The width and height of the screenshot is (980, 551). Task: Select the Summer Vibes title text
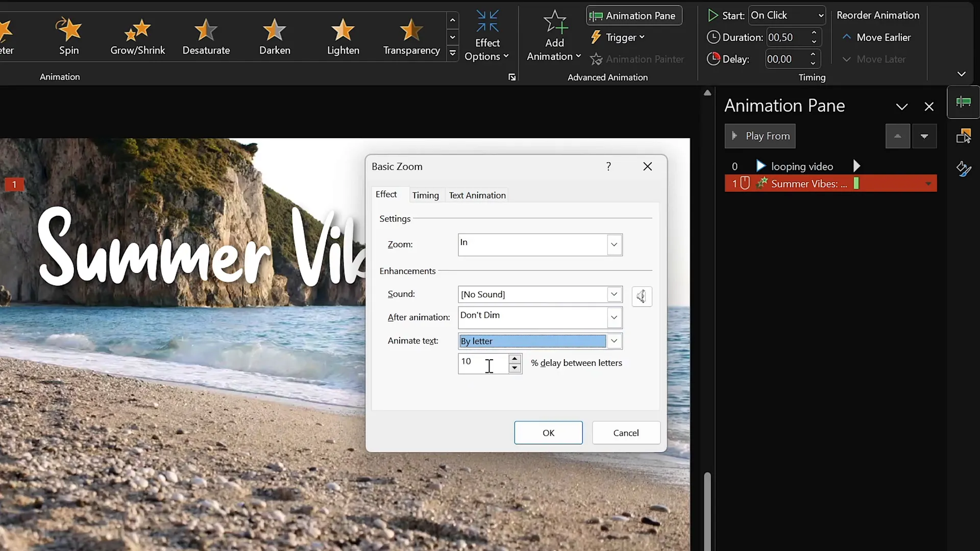(x=202, y=247)
